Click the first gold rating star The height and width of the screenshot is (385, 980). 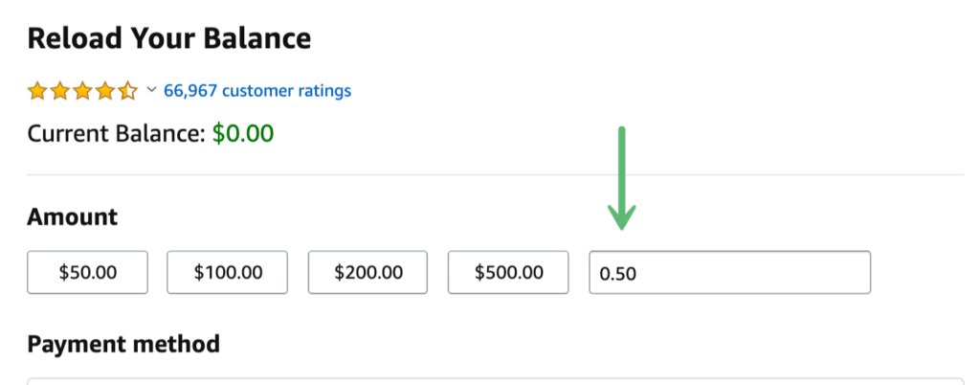click(37, 91)
